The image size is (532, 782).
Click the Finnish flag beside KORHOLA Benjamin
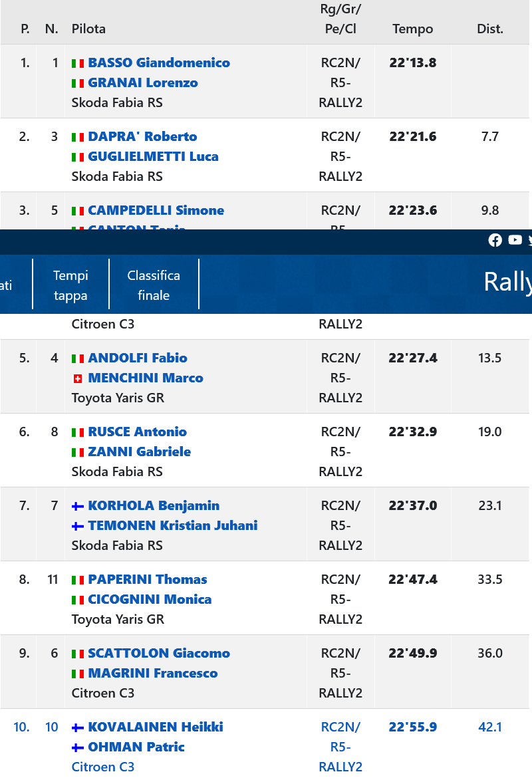pyautogui.click(x=78, y=506)
